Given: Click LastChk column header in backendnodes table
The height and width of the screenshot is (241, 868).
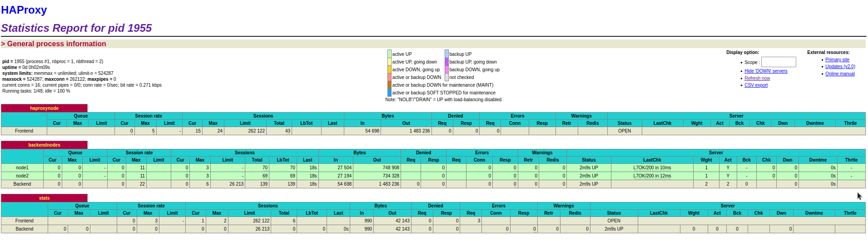Looking at the screenshot, I should [x=652, y=160].
